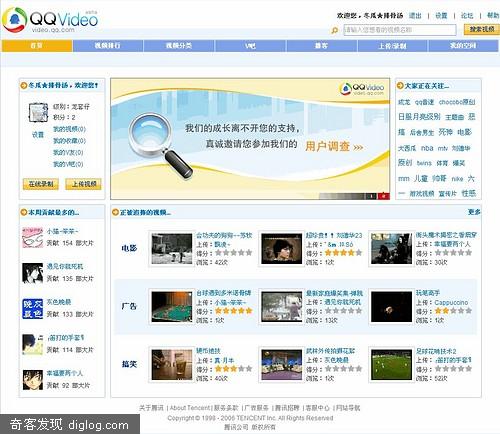Click the mtv tag
The width and height of the screenshot is (500, 434).
pyautogui.click(x=443, y=148)
